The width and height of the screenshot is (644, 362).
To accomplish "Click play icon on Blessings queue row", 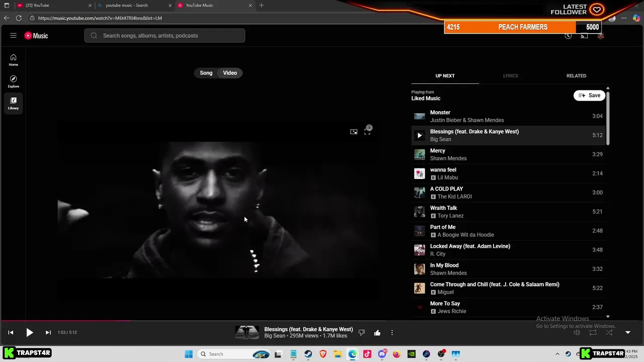I will click(420, 135).
